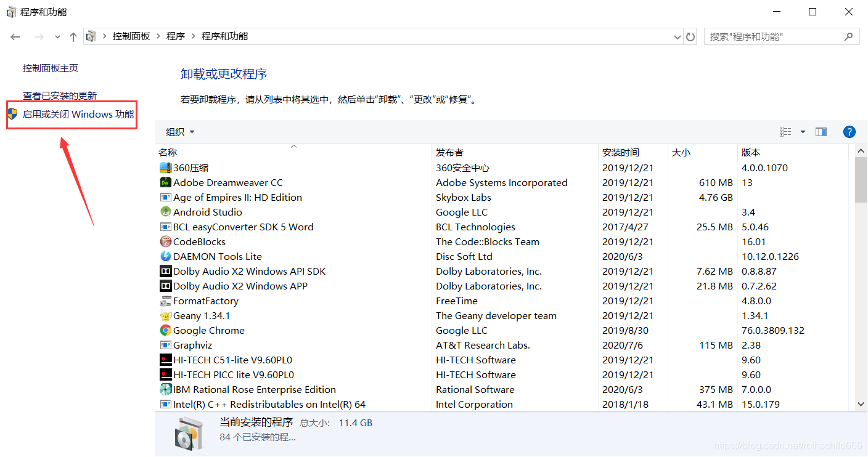Click publisher Rational Software
Image resolution: width=868 pixels, height=457 pixels.
point(475,389)
